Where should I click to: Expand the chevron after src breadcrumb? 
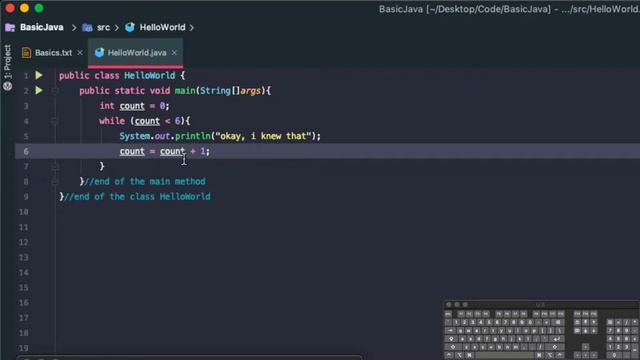click(x=117, y=28)
